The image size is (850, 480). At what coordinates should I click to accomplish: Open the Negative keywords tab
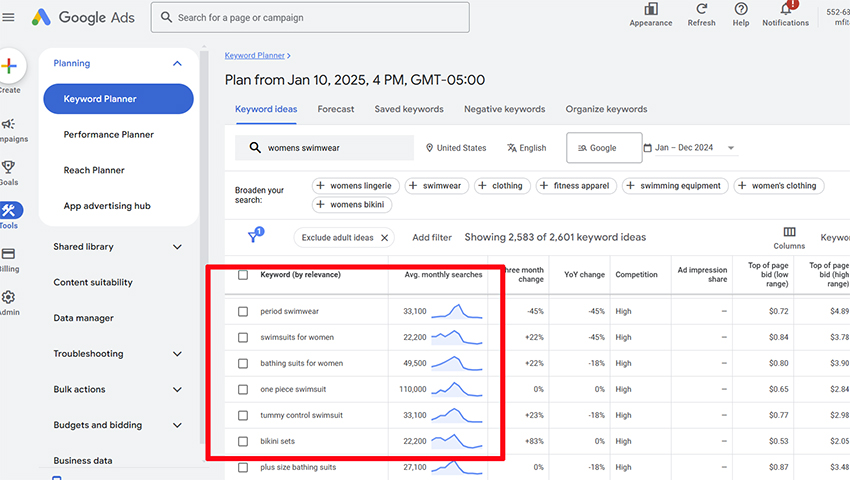click(504, 109)
